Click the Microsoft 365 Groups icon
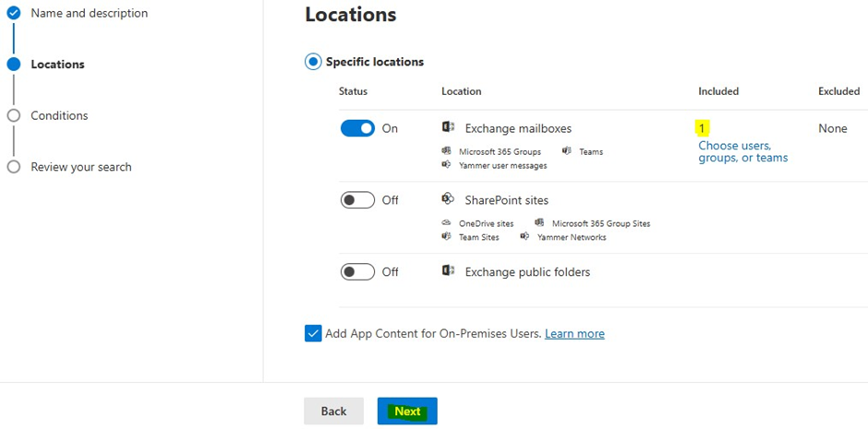The height and width of the screenshot is (429, 868). (447, 151)
